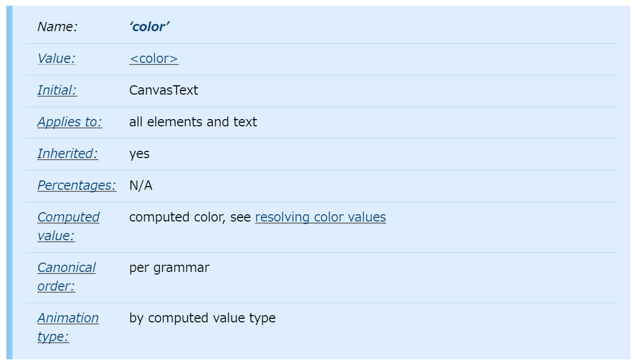Image resolution: width=636 pixels, height=364 pixels.
Task: Click the 'Inherited:' label link
Action: coord(68,154)
